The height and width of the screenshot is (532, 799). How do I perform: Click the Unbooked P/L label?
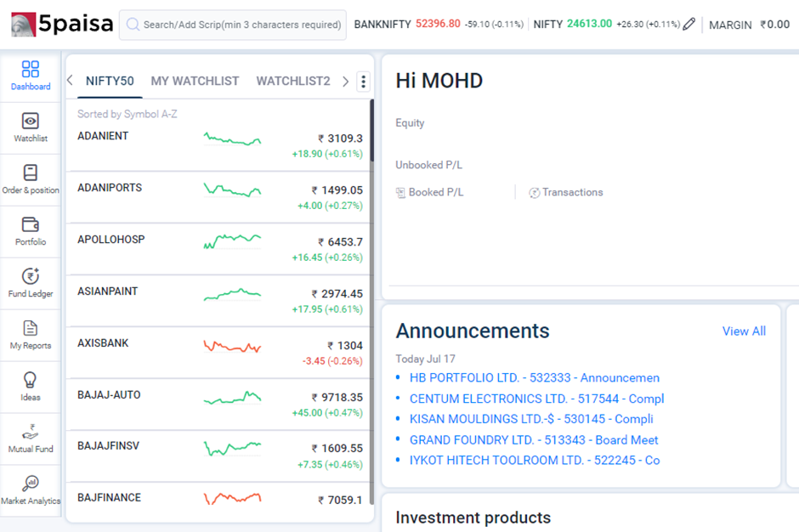coord(429,165)
